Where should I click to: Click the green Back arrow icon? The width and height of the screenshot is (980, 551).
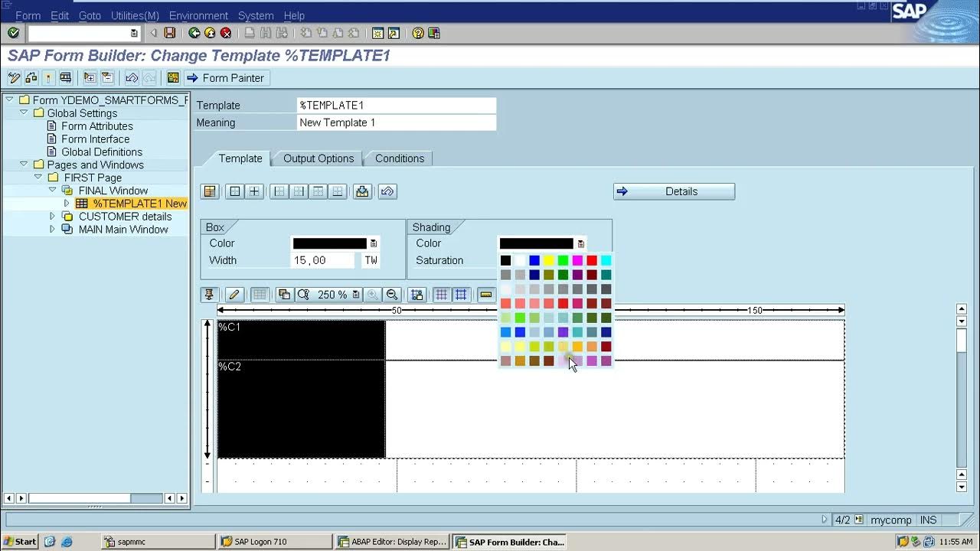pyautogui.click(x=194, y=33)
